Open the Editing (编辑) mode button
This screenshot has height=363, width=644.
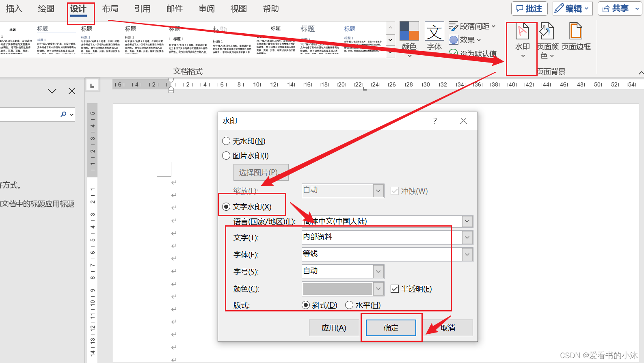[x=572, y=9]
